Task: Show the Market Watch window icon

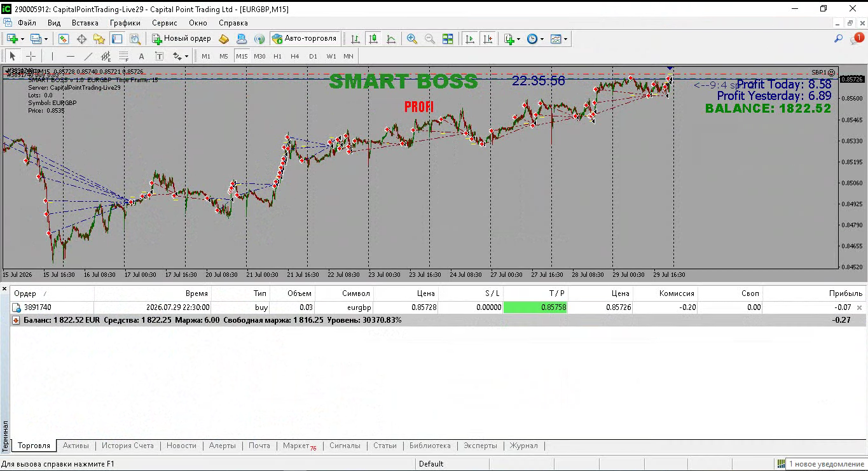Action: [64, 39]
